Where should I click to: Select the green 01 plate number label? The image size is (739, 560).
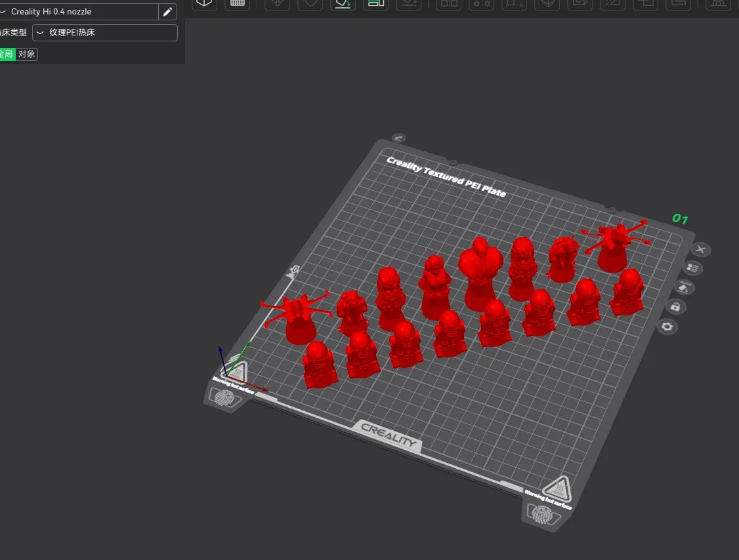click(x=679, y=219)
